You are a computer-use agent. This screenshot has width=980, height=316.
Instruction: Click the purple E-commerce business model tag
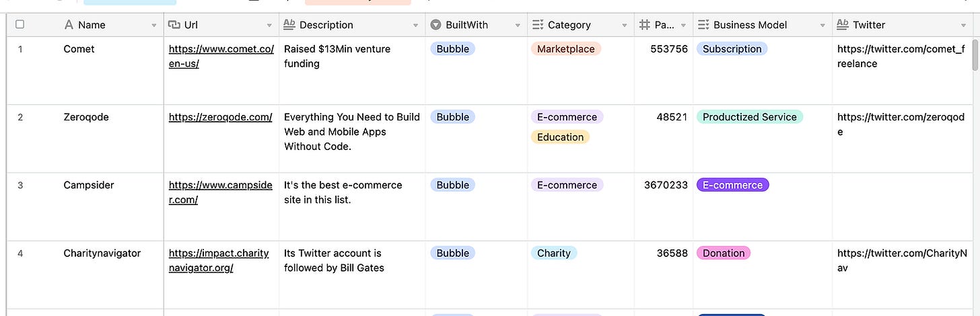pyautogui.click(x=733, y=185)
